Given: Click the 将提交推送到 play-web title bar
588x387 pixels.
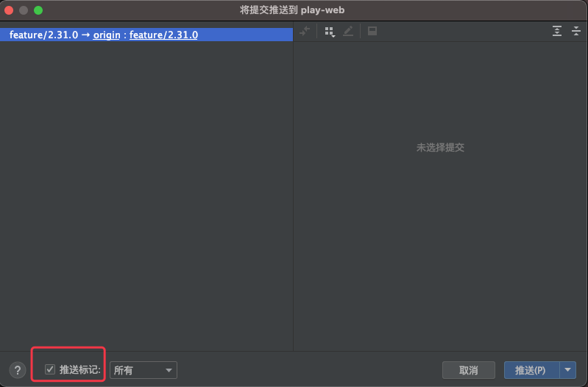Looking at the screenshot, I should [292, 10].
